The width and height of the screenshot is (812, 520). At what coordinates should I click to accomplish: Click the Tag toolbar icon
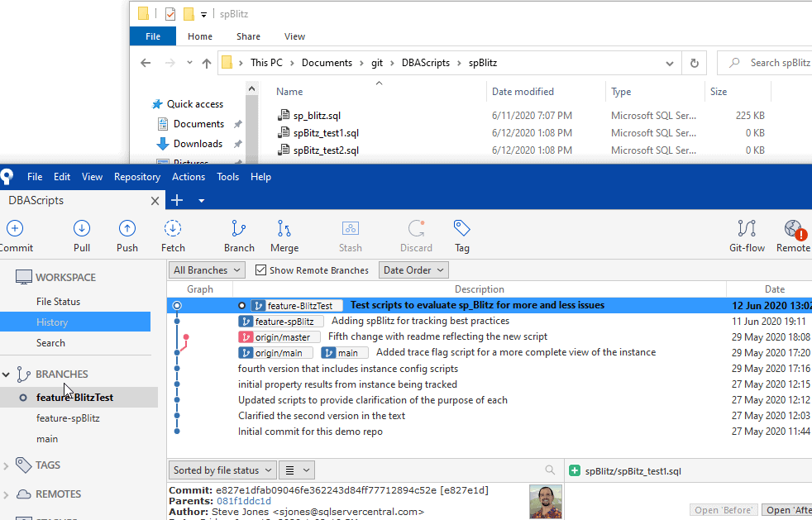pyautogui.click(x=462, y=228)
